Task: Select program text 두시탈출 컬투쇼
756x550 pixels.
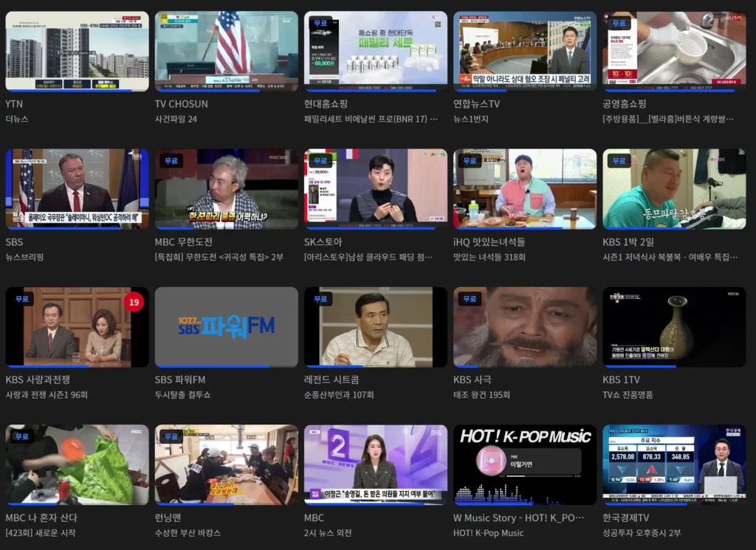Action: (x=183, y=395)
